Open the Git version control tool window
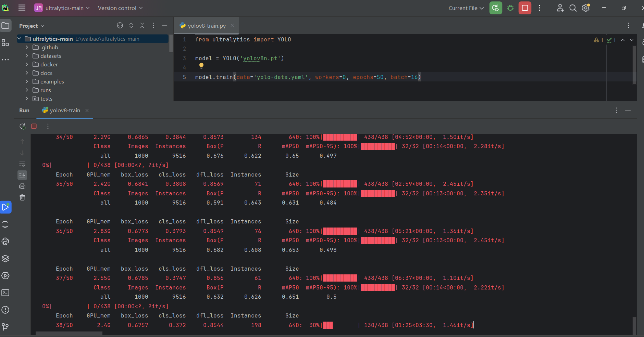Image resolution: width=644 pixels, height=337 pixels. tap(5, 327)
